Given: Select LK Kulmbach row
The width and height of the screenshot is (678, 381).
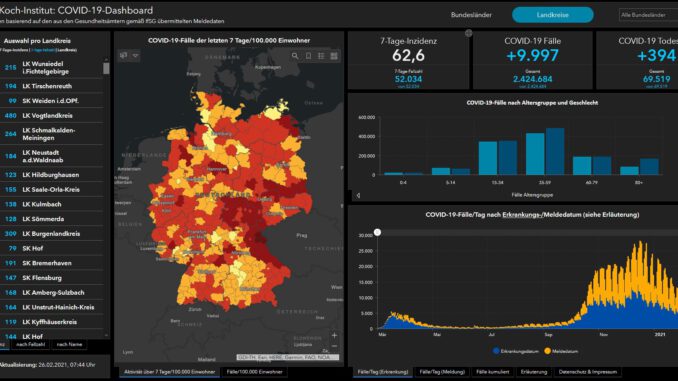Looking at the screenshot, I should (x=52, y=204).
